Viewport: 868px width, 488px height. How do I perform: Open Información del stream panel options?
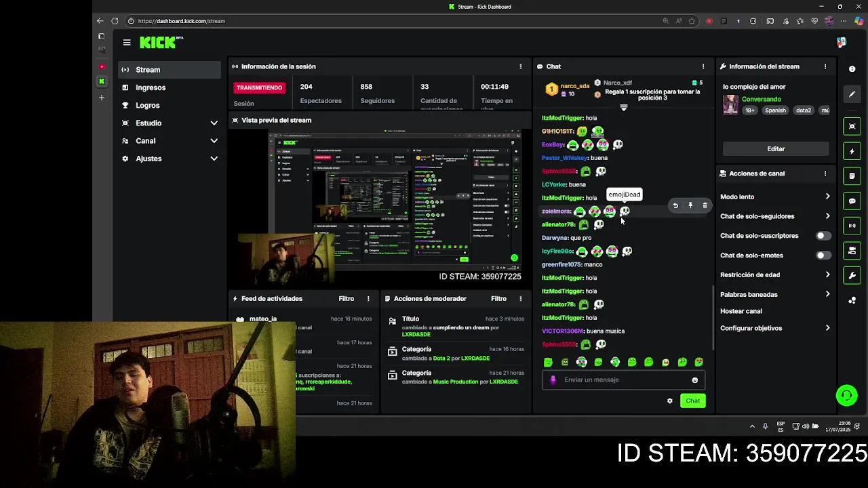(825, 66)
